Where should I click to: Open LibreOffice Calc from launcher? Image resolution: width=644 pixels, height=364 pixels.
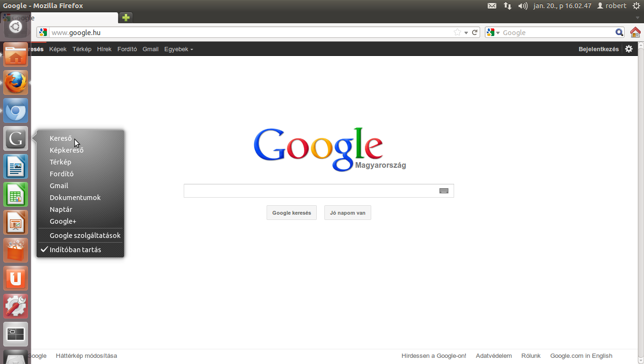(16, 194)
